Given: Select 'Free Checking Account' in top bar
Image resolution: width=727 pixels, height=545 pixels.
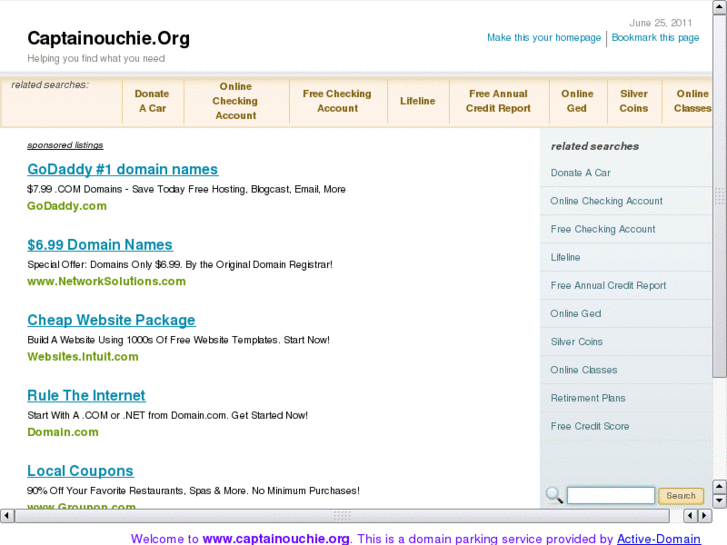Looking at the screenshot, I should pos(338,101).
